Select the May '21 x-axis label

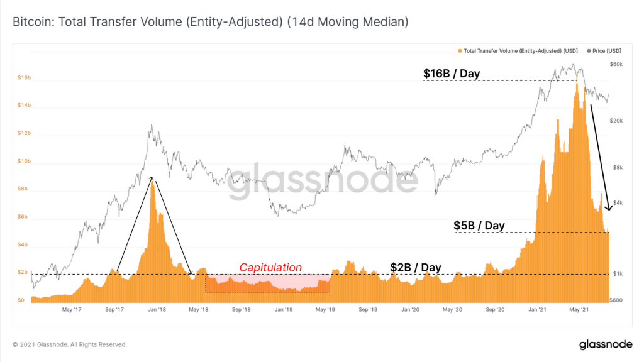579,309
